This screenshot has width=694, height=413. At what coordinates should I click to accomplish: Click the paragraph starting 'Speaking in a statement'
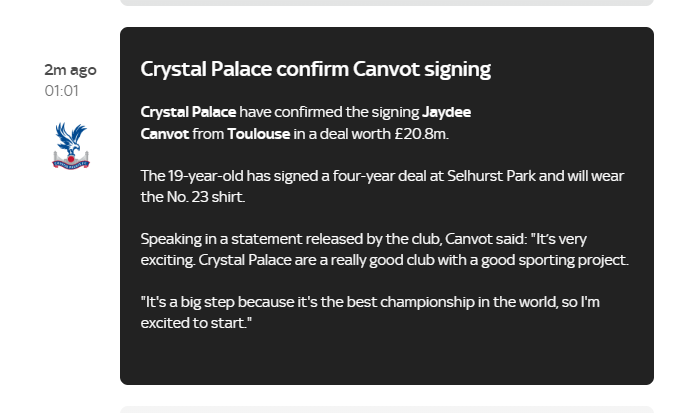(x=385, y=249)
